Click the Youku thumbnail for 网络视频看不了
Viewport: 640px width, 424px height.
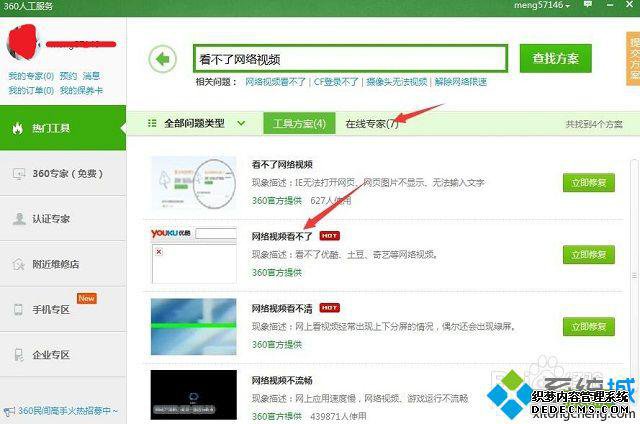(x=193, y=255)
